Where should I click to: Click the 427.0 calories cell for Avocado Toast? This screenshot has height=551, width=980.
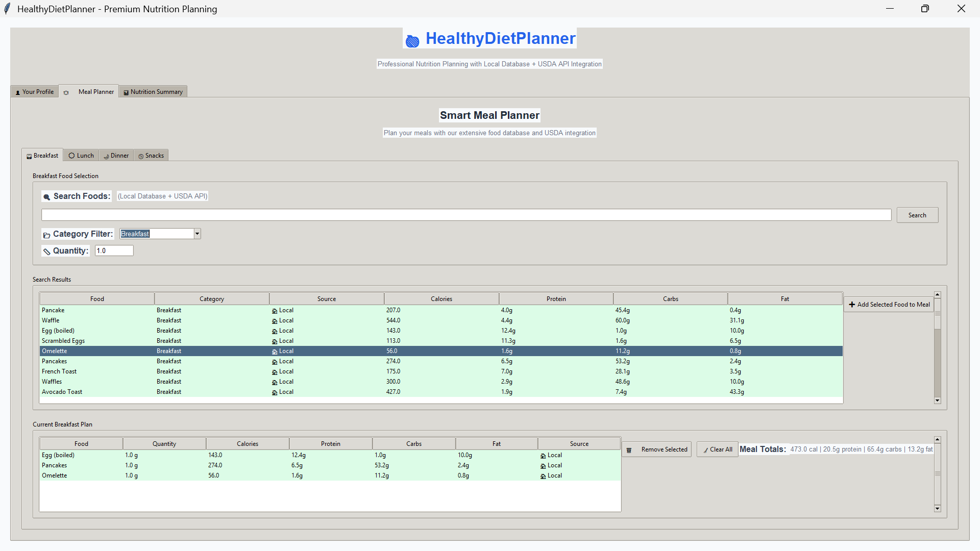394,392
